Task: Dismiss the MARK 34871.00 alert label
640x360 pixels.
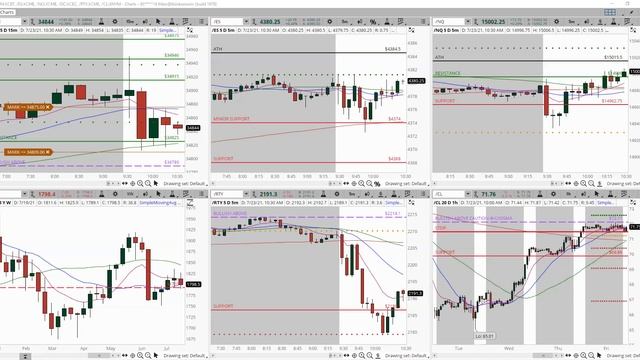Action: [x=48, y=107]
